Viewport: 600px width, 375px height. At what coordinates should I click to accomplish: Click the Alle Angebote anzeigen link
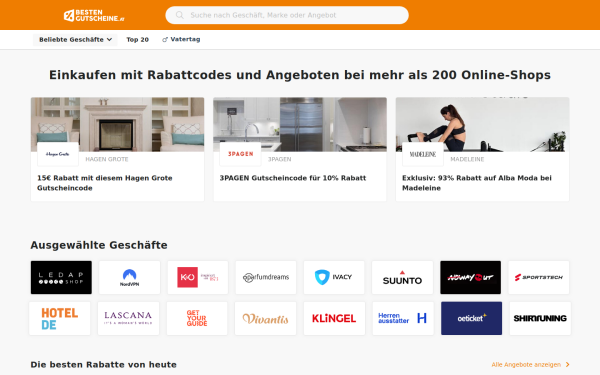[x=530, y=365]
